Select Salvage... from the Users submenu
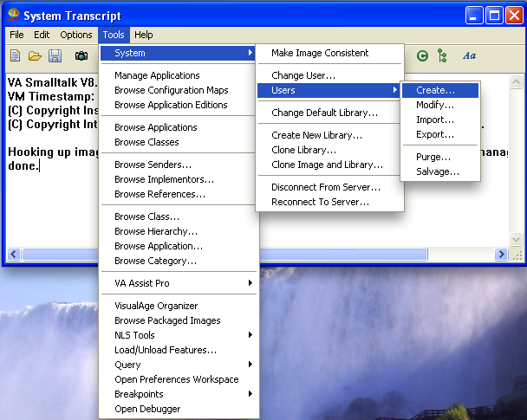The image size is (527, 420). [x=440, y=171]
